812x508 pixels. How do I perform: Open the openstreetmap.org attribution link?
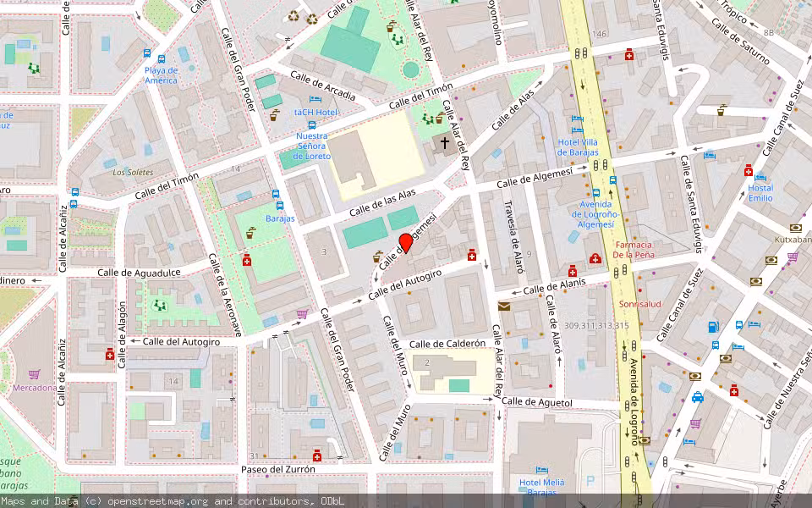coord(142,500)
